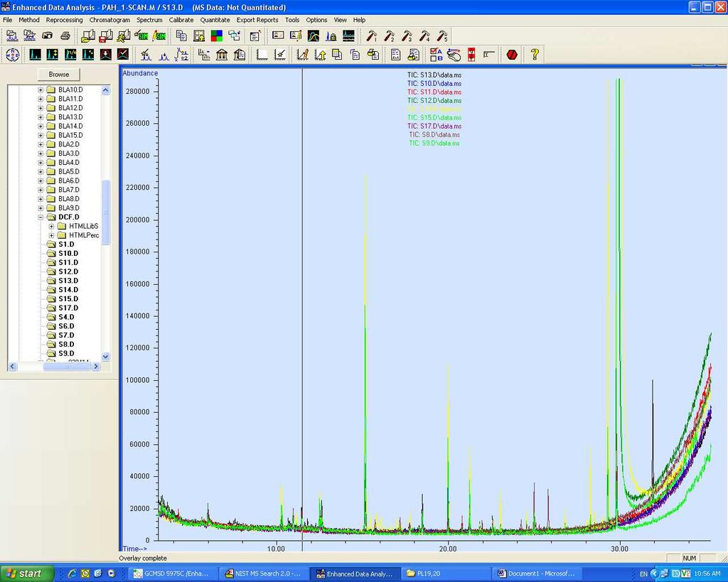Click the file tree scroll right arrow
The height and width of the screenshot is (582, 728).
(x=96, y=366)
